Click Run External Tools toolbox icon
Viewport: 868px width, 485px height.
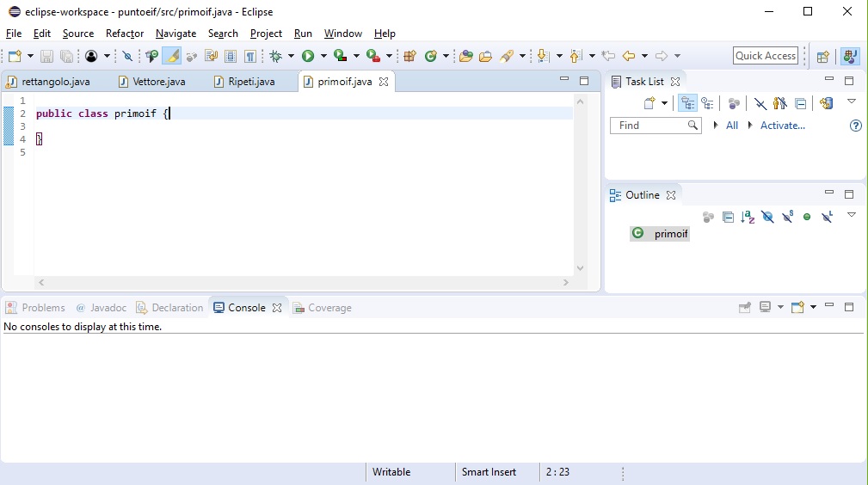pos(373,56)
